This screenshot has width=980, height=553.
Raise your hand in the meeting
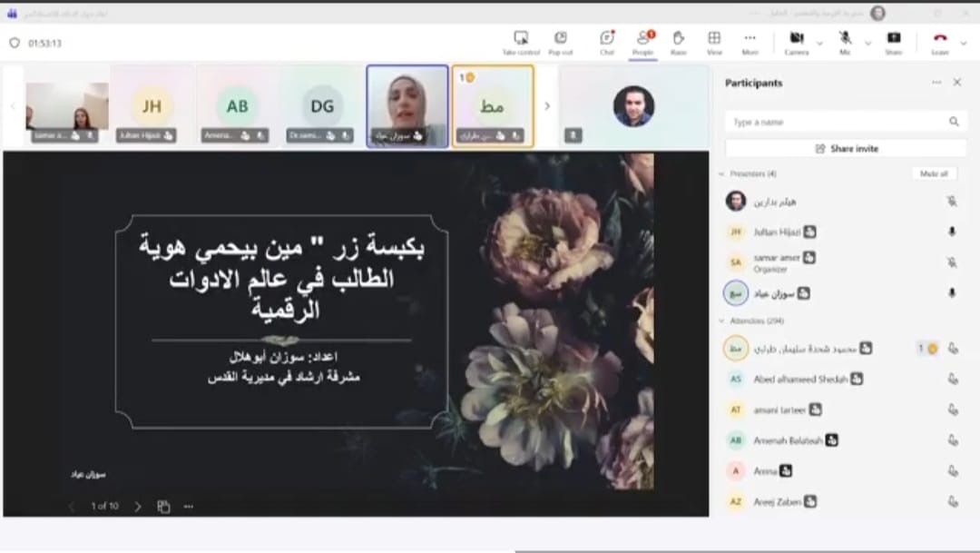click(678, 38)
